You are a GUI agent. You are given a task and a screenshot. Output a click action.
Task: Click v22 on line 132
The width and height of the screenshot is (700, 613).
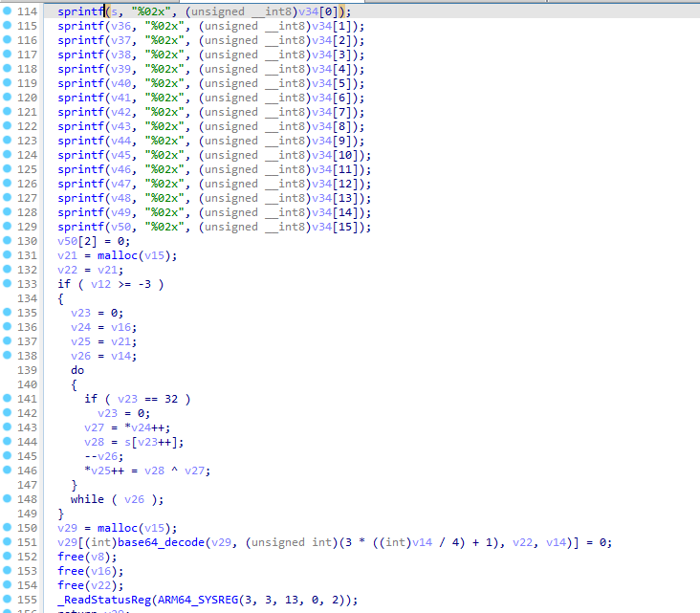67,270
